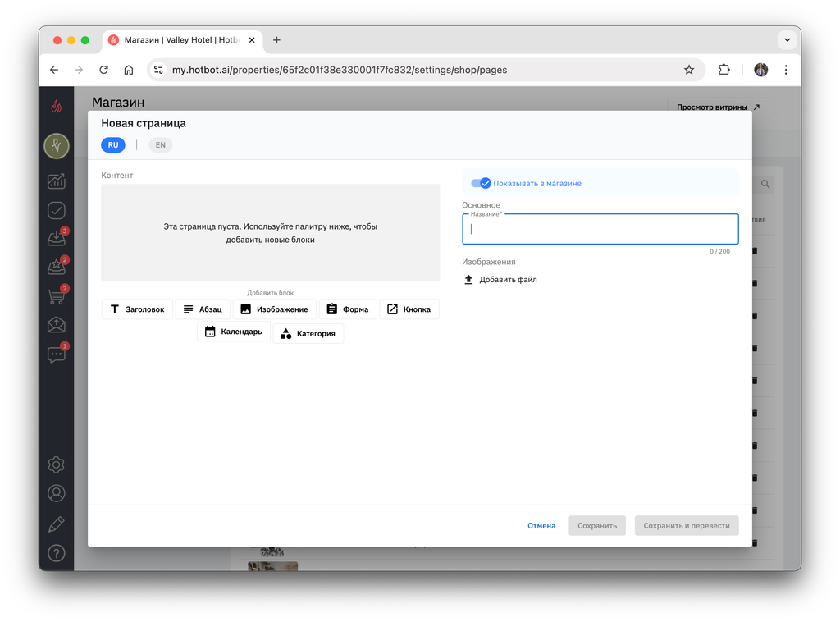Image resolution: width=840 pixels, height=622 pixels.
Task: Click the Hotbot flame logo in sidebar
Action: point(57,106)
